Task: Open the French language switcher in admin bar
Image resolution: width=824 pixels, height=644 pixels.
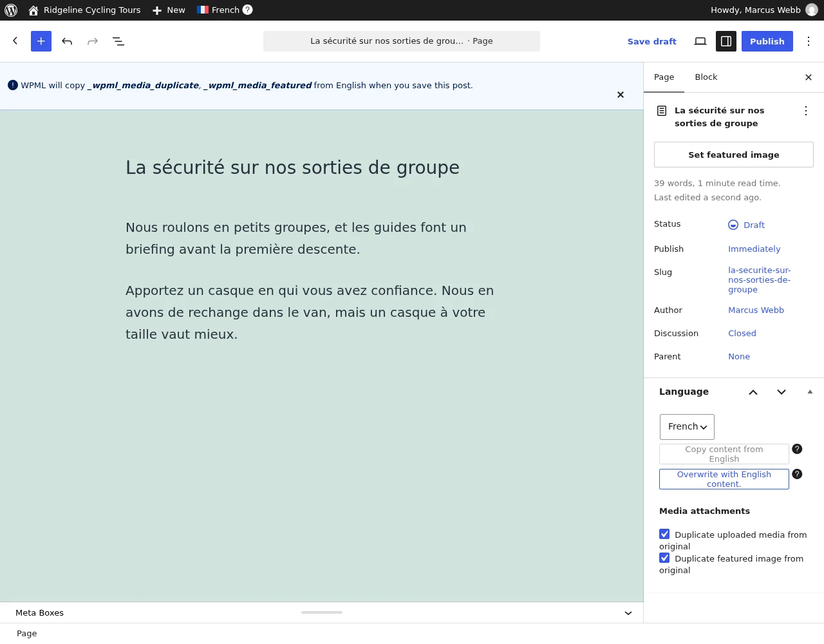Action: (x=218, y=10)
